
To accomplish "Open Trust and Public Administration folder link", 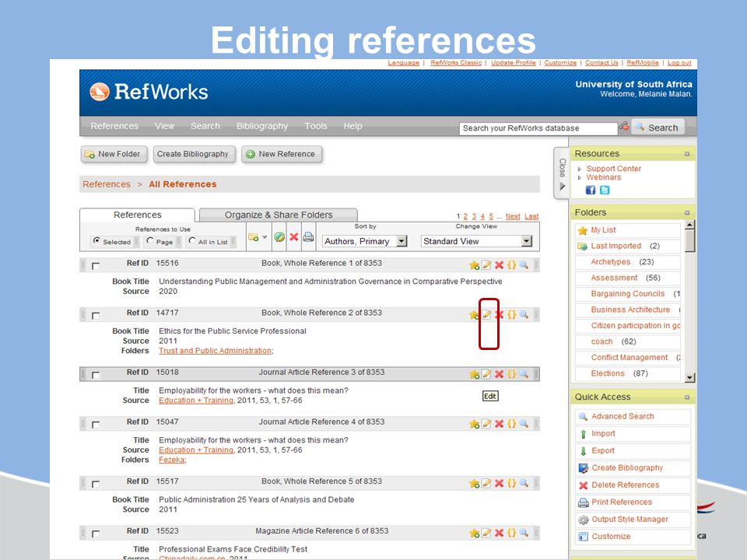I will (216, 351).
